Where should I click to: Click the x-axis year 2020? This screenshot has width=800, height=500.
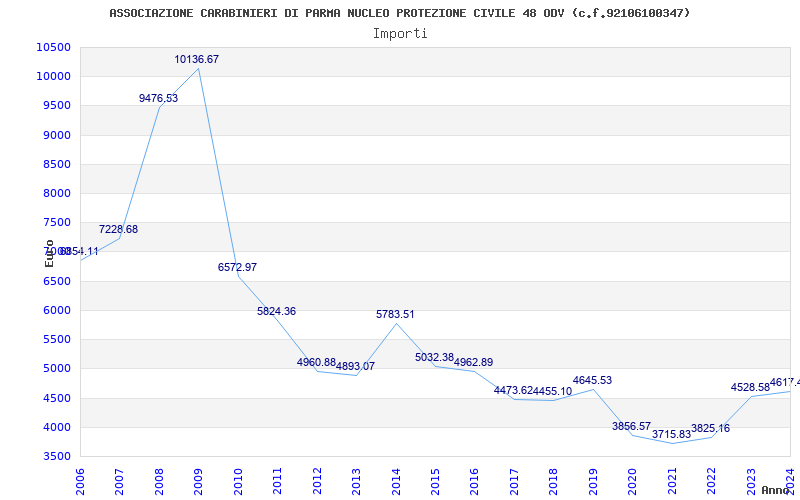(633, 482)
